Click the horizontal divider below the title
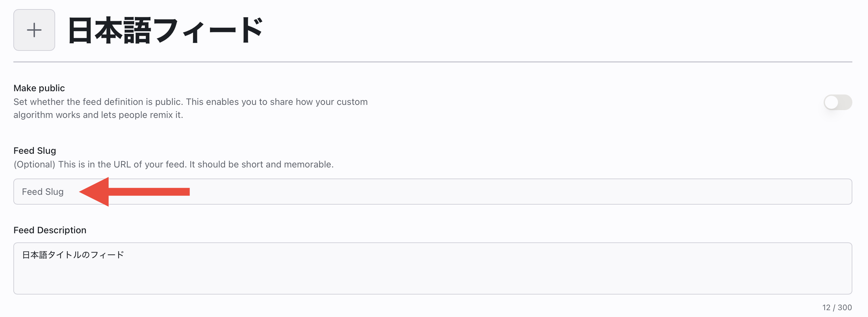The height and width of the screenshot is (317, 868). (x=433, y=62)
